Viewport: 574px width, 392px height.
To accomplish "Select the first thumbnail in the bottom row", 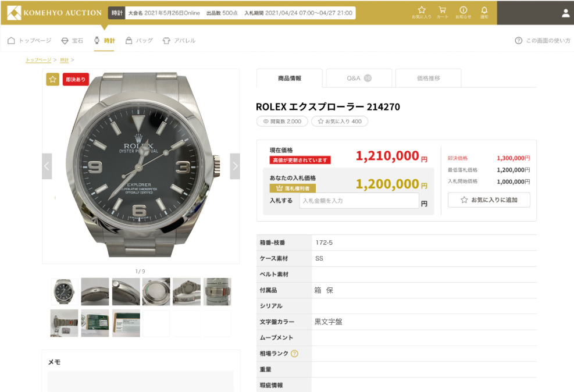I will 65,323.
